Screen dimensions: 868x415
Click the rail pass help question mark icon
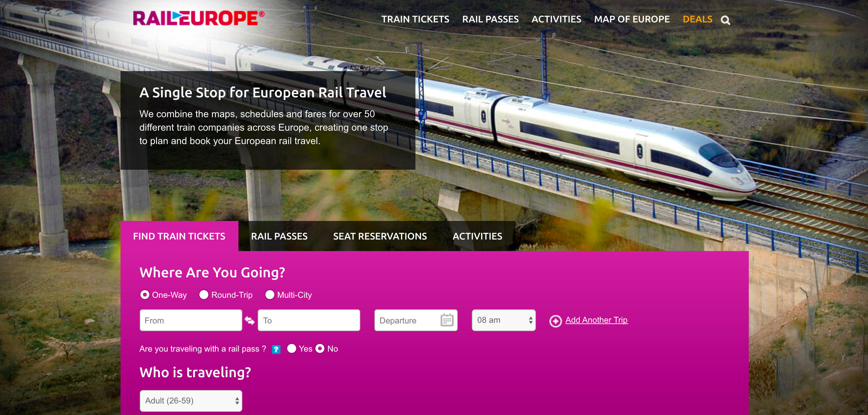[x=276, y=349]
